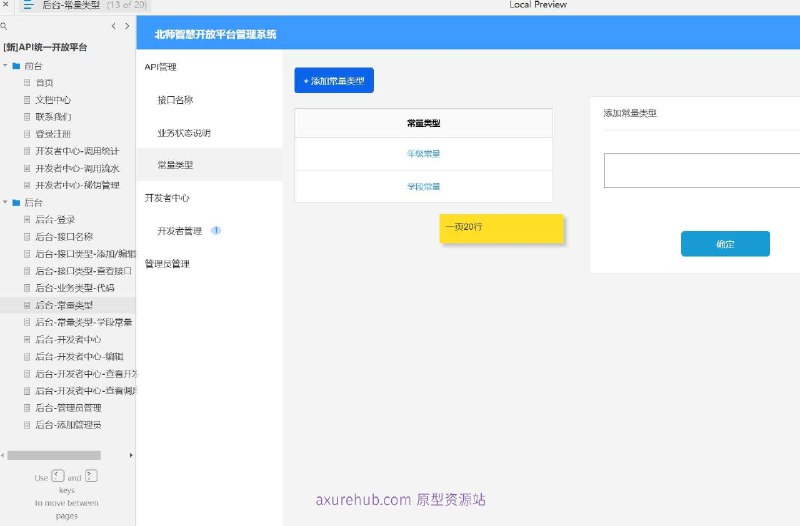Viewport: 800px width, 526px height.
Task: Open the 登录注册 page
Action: pyautogui.click(x=53, y=134)
